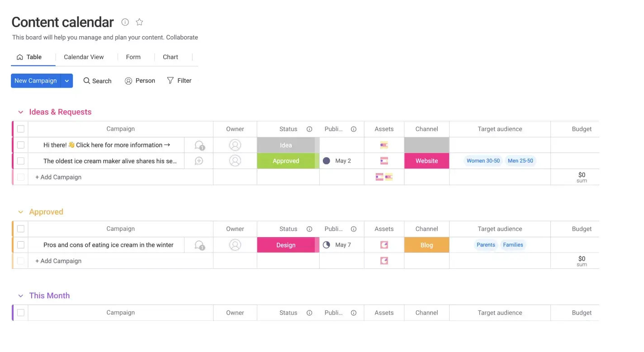Viewport: 644px width, 352px height.
Task: Click the info icon beside the board title
Action: tap(125, 22)
